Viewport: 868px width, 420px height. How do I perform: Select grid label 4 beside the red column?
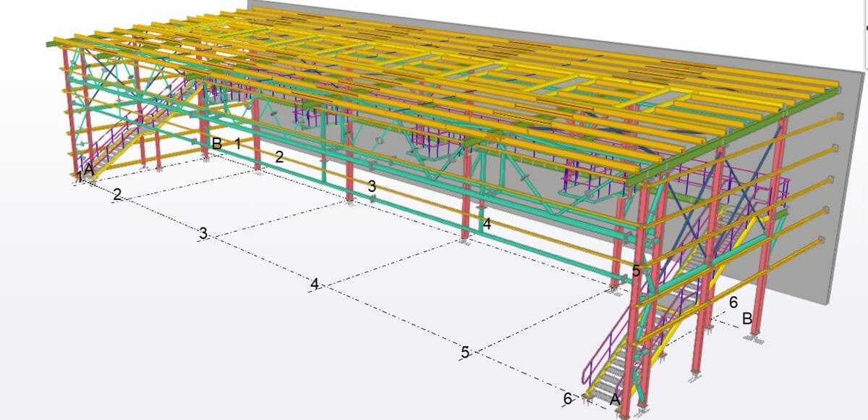coord(487,224)
